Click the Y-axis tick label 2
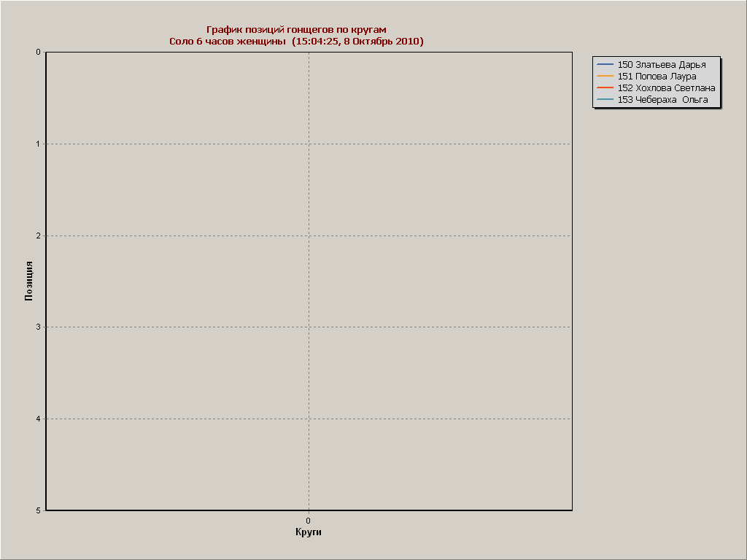This screenshot has width=747, height=560. click(38, 236)
